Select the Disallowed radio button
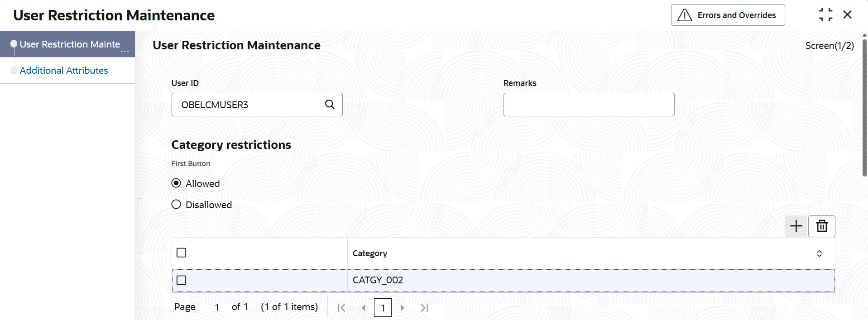 [x=176, y=205]
